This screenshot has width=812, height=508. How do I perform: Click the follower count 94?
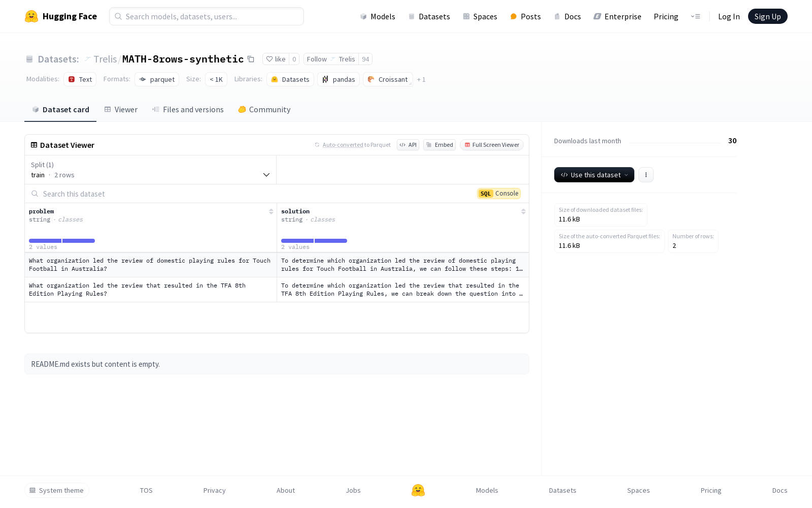(365, 59)
